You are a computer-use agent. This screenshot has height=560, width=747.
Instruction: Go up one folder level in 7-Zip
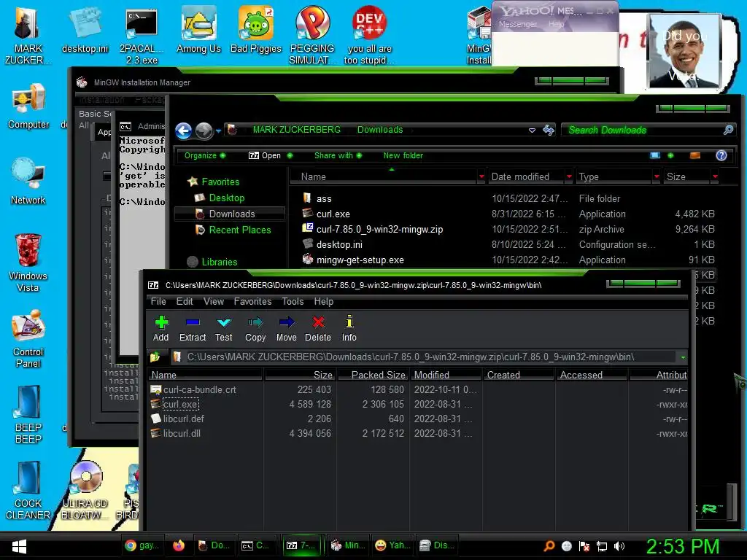pyautogui.click(x=155, y=357)
